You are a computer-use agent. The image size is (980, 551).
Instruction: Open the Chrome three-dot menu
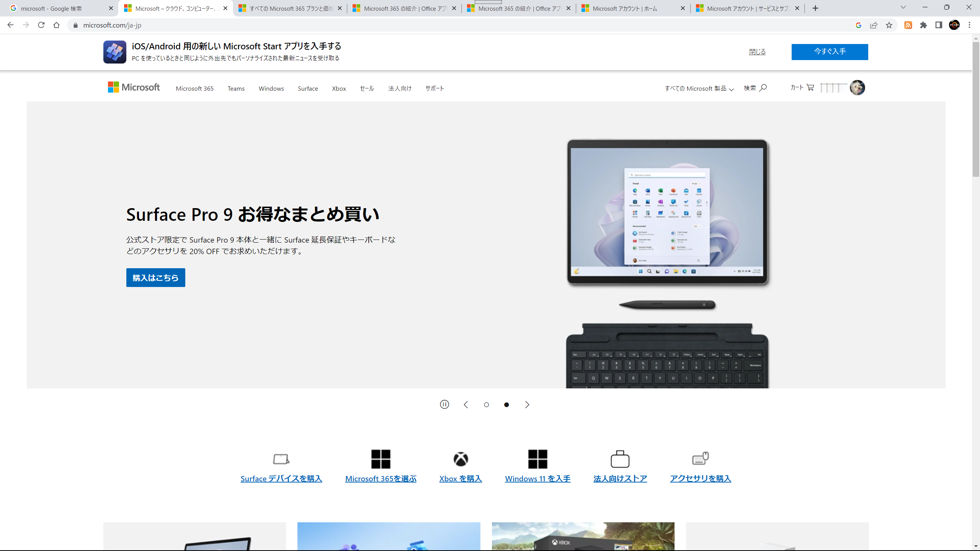pos(969,25)
